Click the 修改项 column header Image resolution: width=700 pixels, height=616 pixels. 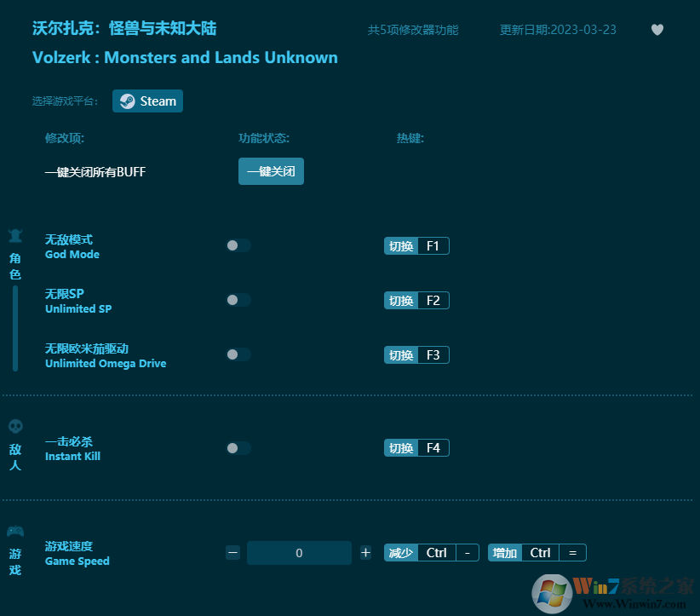click(x=64, y=138)
